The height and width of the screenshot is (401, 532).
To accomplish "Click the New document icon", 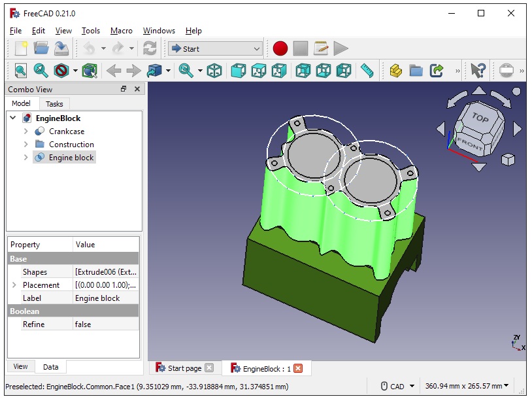I will pyautogui.click(x=21, y=48).
